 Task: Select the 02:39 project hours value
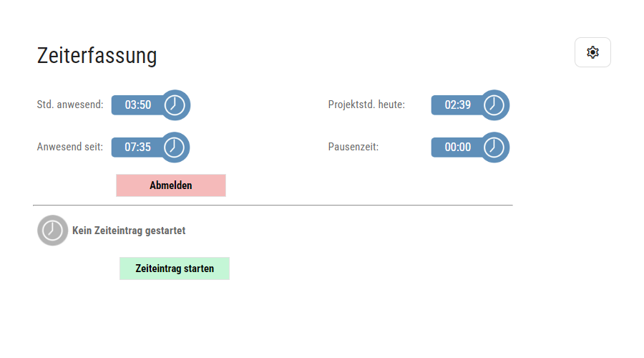[x=457, y=105]
